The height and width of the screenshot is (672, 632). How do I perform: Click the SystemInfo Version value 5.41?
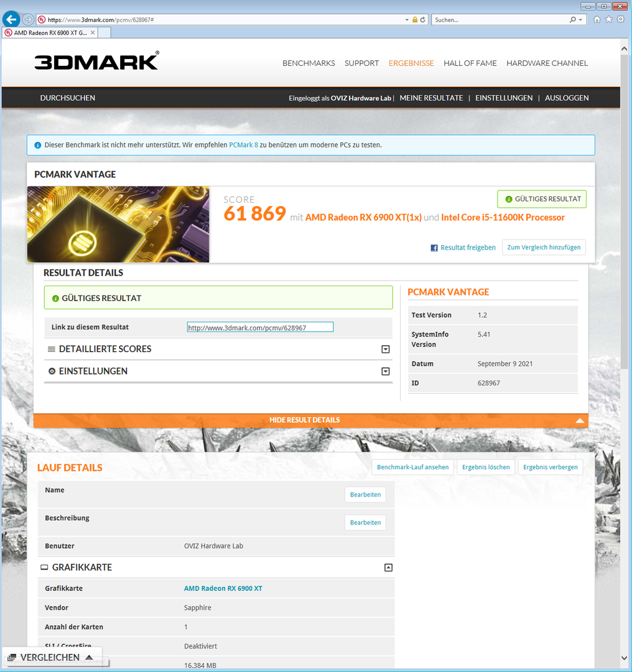point(484,334)
